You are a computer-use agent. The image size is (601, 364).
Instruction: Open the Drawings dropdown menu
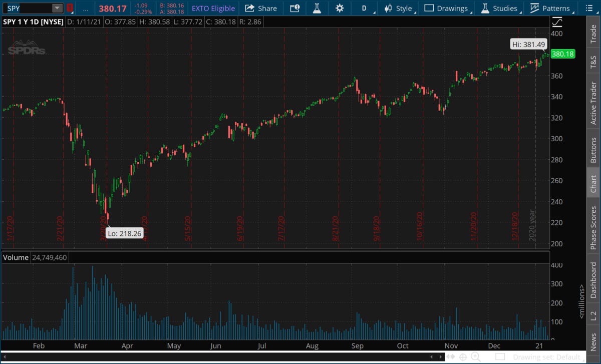tap(447, 8)
